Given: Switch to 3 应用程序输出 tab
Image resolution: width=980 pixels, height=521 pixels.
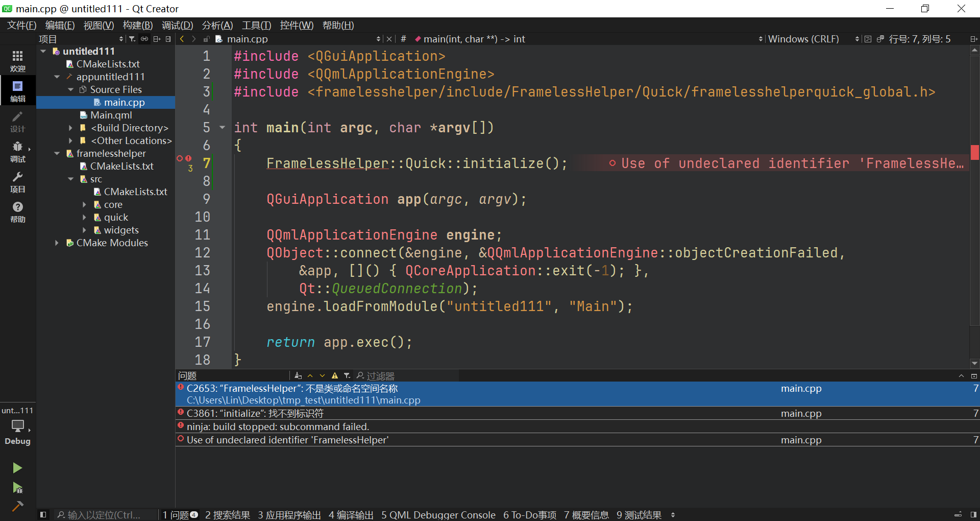Looking at the screenshot, I should coord(289,515).
